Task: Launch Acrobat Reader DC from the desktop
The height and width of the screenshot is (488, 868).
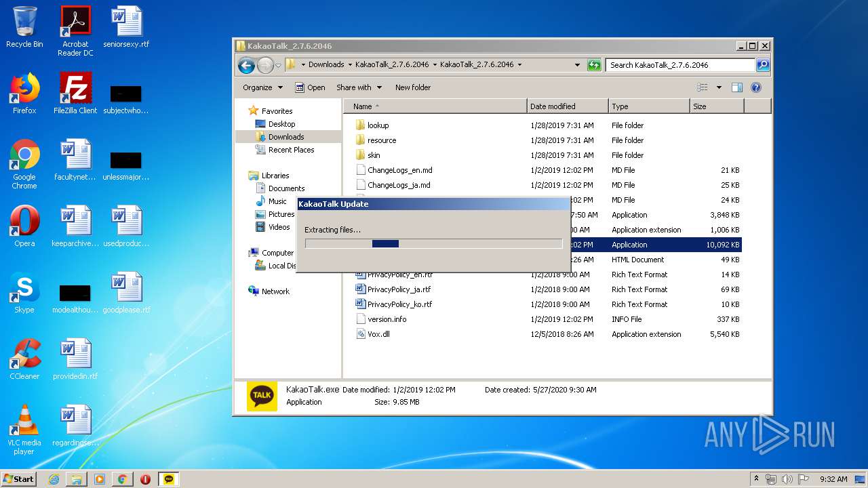Action: [75, 31]
